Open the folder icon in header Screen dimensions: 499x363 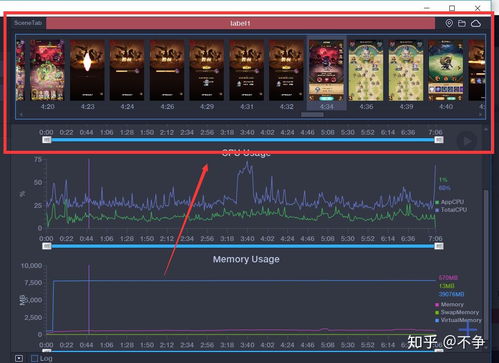[x=462, y=23]
